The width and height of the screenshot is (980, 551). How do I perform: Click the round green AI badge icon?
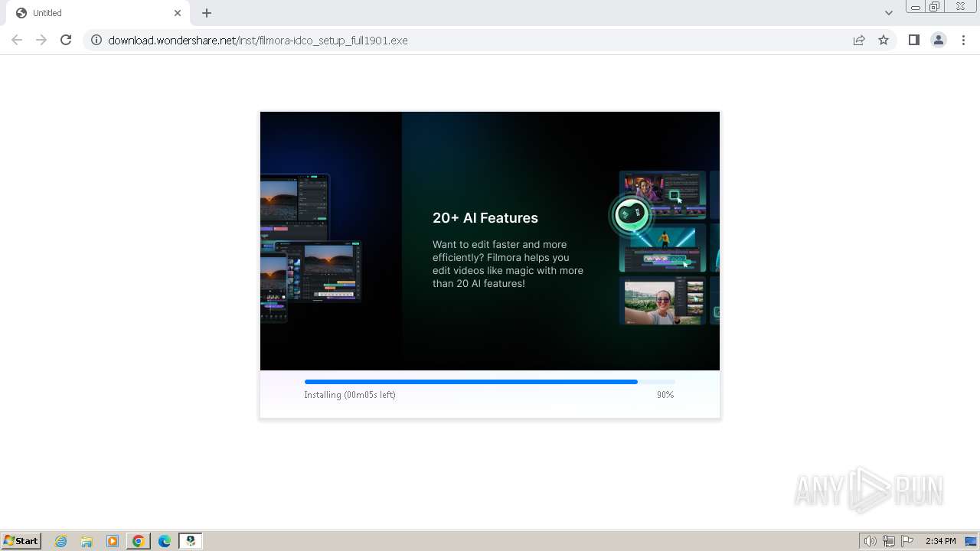tap(631, 214)
